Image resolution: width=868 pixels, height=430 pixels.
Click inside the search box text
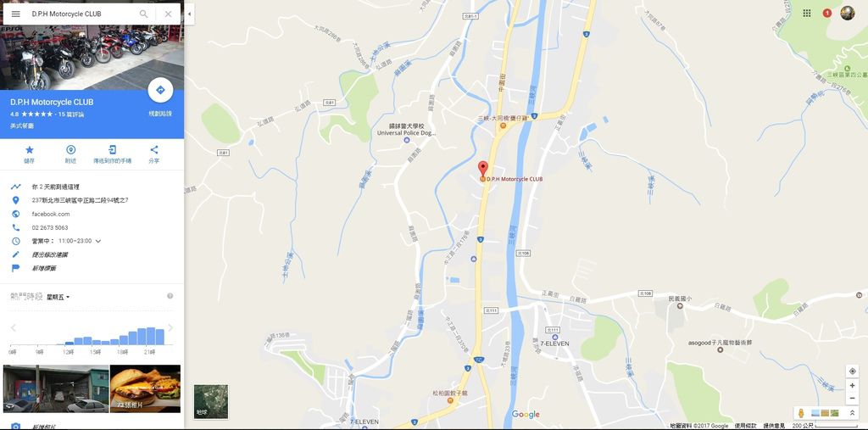coord(66,14)
